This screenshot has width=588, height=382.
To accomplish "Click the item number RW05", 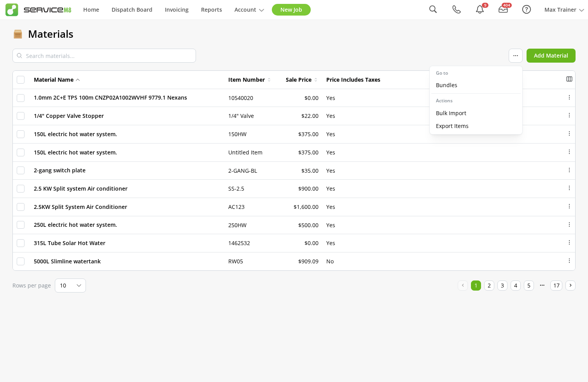I will point(236,261).
